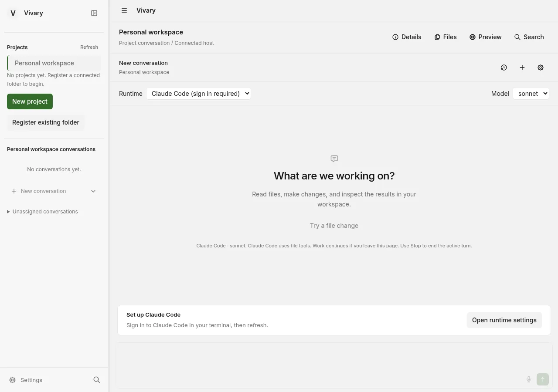Collapse the sidebar with the panel icon
Viewport: 558px width, 392px height.
(x=94, y=13)
